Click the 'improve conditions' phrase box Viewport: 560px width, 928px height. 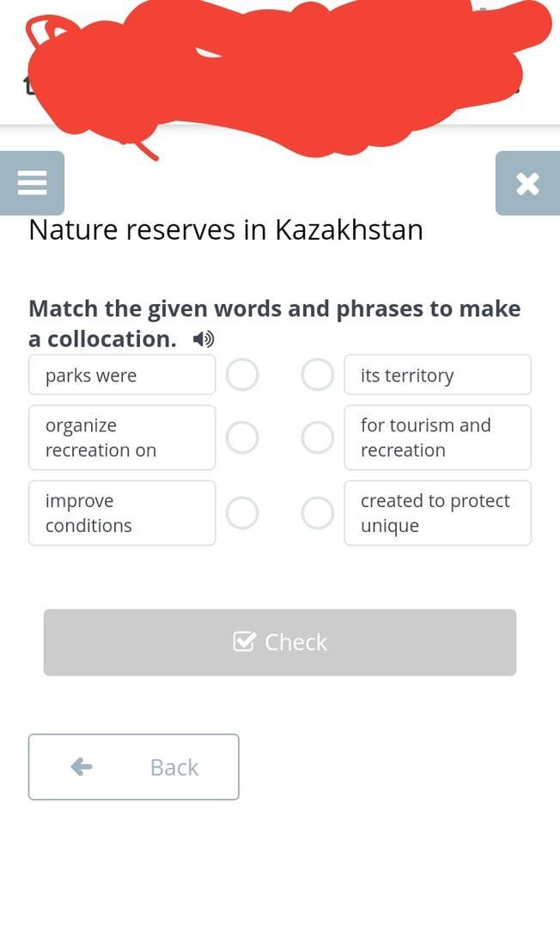[x=121, y=513]
